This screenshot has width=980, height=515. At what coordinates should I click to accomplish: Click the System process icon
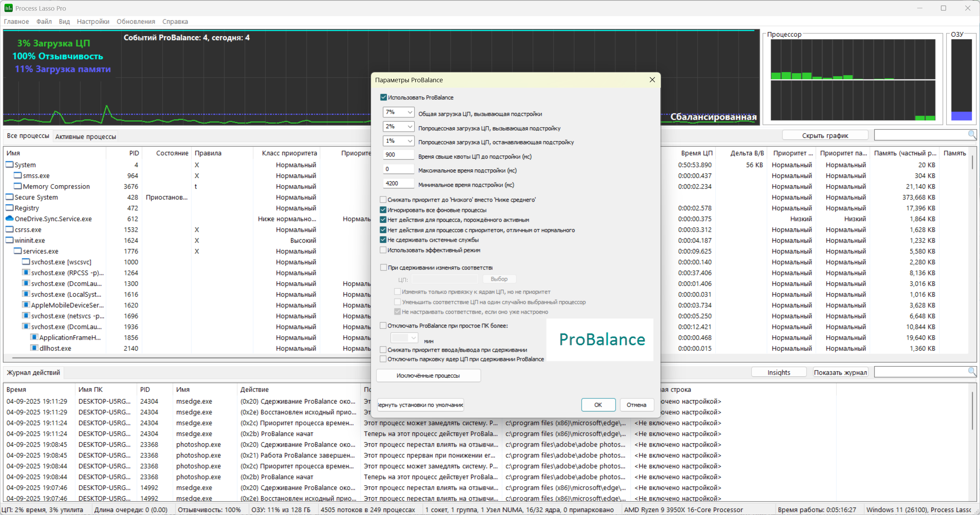[x=10, y=164]
